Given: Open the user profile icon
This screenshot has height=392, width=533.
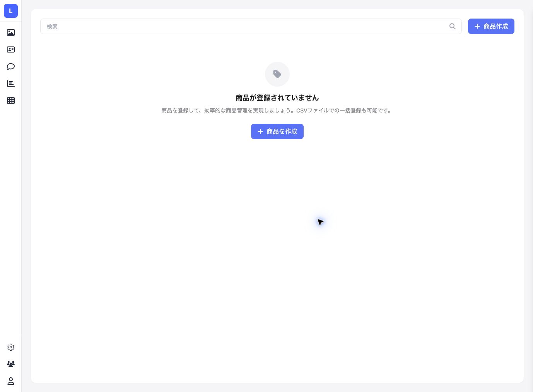Looking at the screenshot, I should [x=11, y=381].
